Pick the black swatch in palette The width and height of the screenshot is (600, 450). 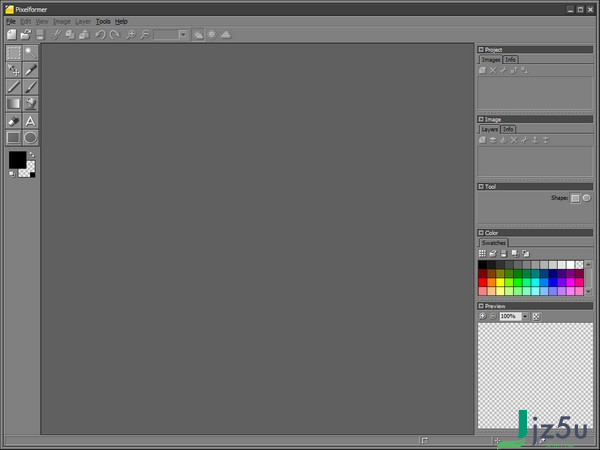click(x=483, y=265)
